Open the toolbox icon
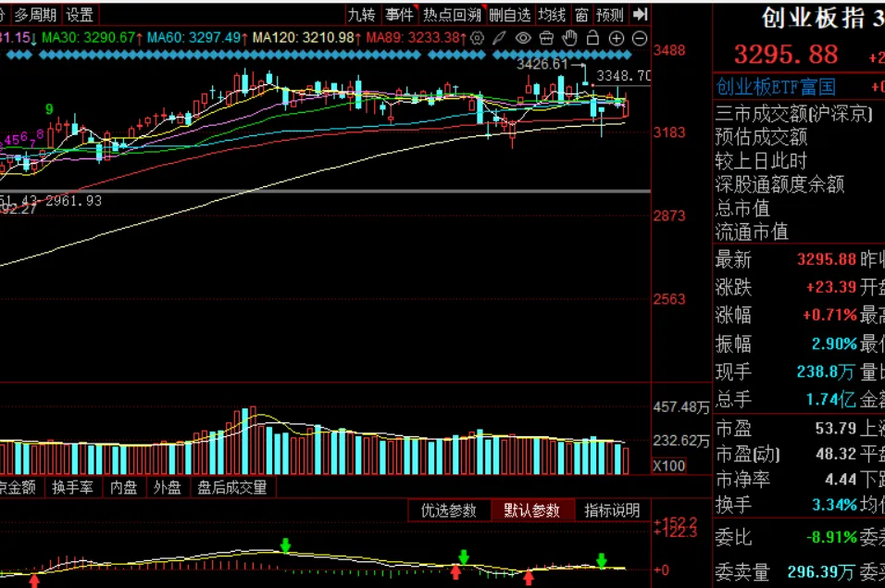The width and height of the screenshot is (885, 588). [x=546, y=38]
